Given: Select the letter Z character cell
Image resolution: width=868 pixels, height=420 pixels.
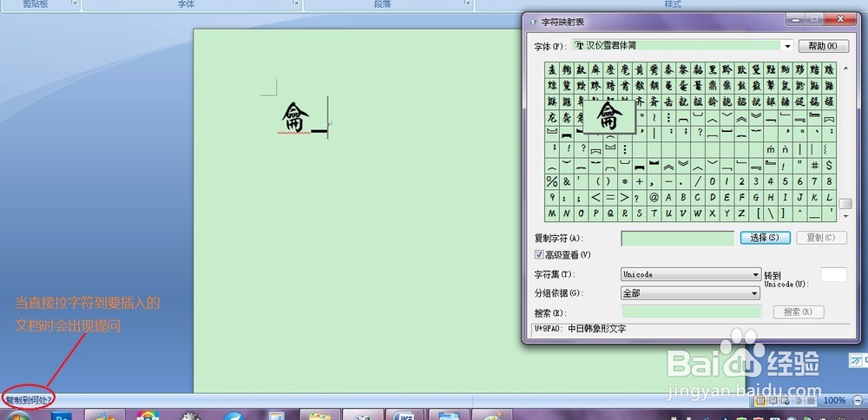Looking at the screenshot, I should (x=742, y=213).
